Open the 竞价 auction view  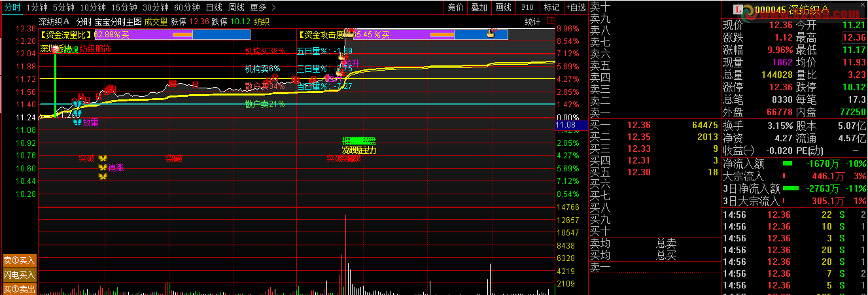pos(455,7)
